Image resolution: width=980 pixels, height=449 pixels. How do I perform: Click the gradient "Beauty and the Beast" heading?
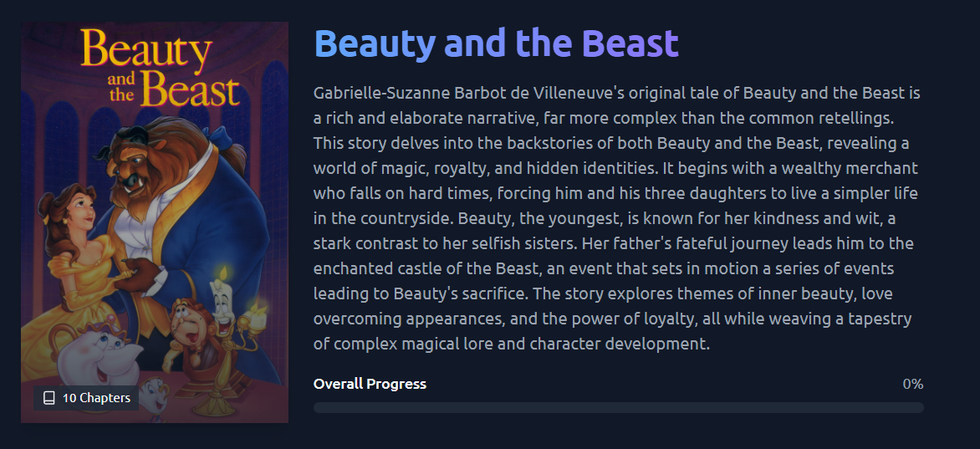[496, 43]
